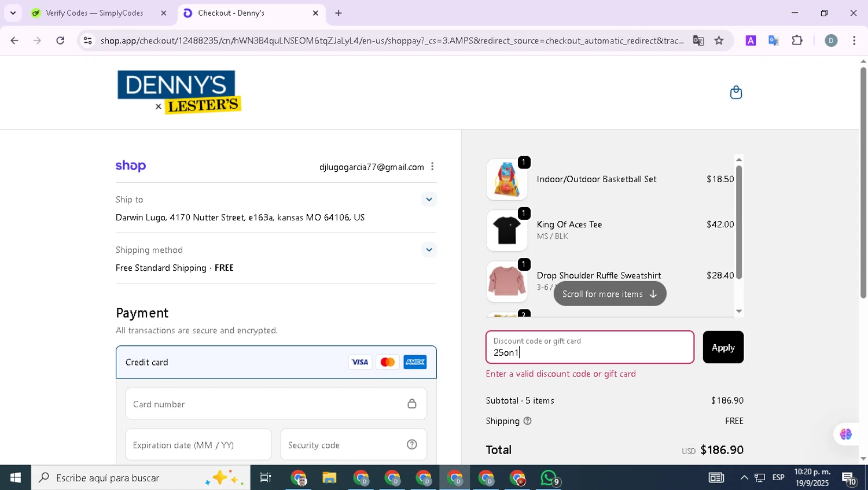Close the Verify Codes — SimplyCodes tab
868x490 pixels.
click(164, 13)
